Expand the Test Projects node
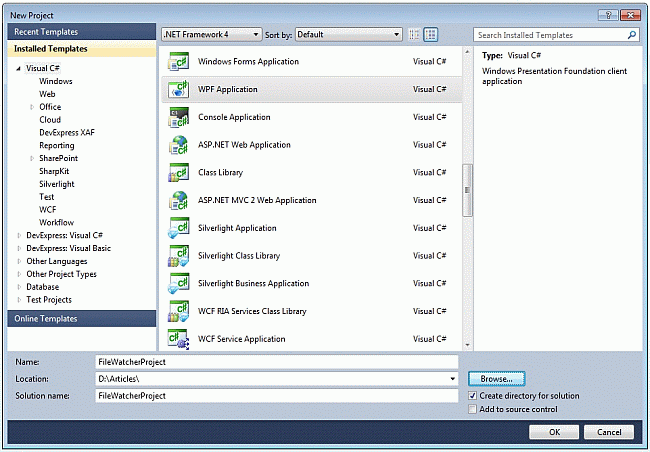Image resolution: width=650 pixels, height=452 pixels. click(19, 300)
